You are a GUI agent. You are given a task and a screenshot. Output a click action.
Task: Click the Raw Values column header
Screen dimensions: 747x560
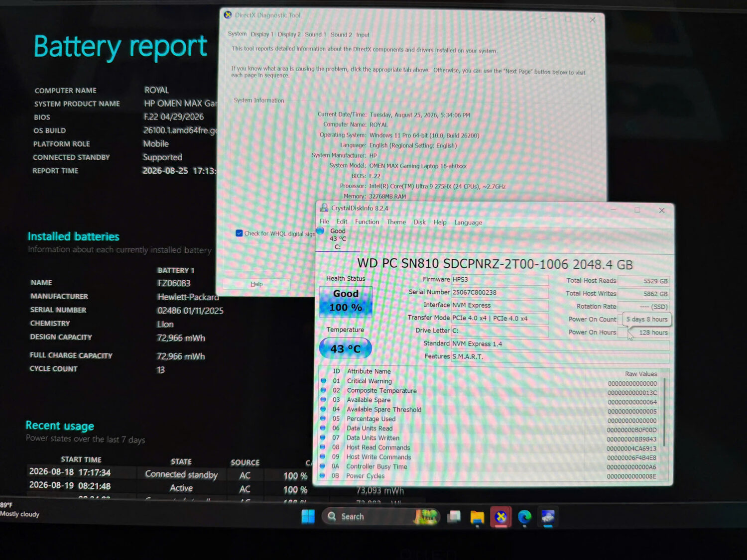click(x=641, y=374)
